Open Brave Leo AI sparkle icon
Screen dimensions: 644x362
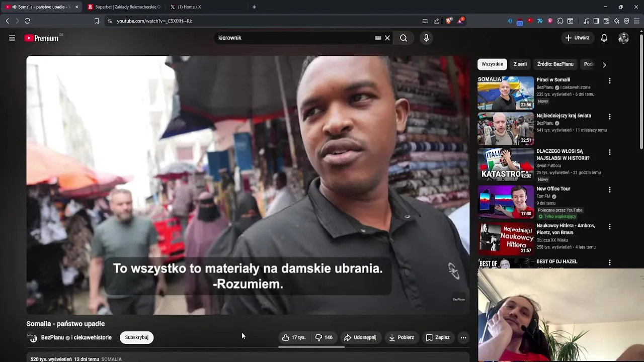(x=616, y=21)
